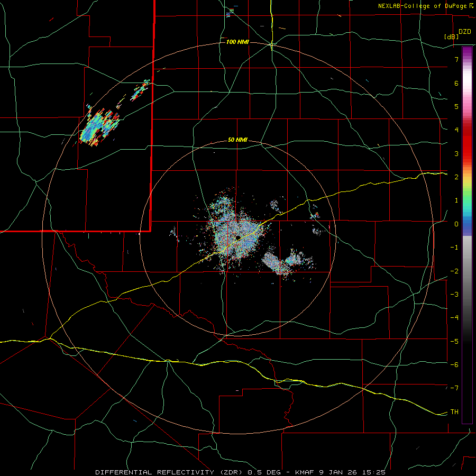Click the 5 value on the dB scale
The height and width of the screenshot is (476, 476).
(456, 106)
